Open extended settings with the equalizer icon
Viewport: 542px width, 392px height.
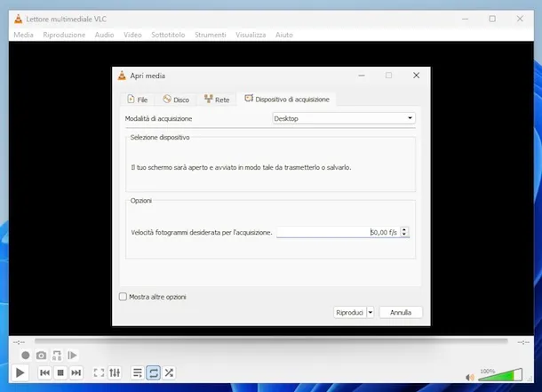(x=115, y=372)
